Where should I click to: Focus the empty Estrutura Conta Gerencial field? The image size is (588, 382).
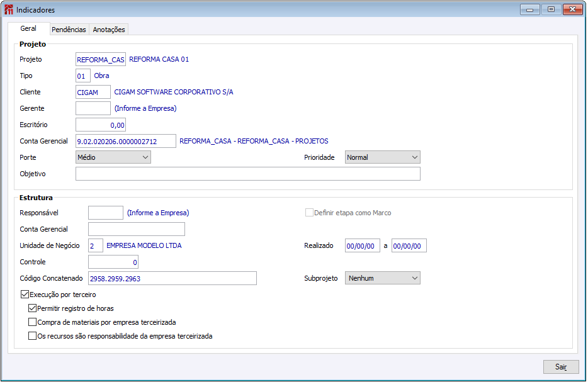137,229
